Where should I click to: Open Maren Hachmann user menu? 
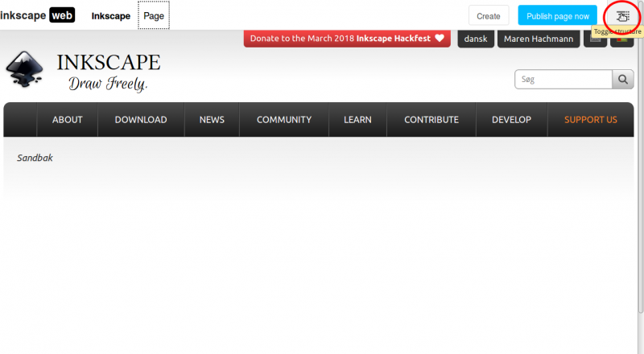click(x=539, y=39)
